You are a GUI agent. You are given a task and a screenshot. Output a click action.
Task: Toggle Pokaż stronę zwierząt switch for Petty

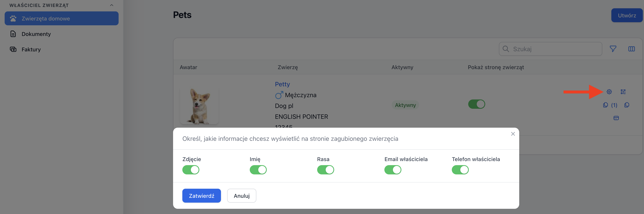point(477,104)
